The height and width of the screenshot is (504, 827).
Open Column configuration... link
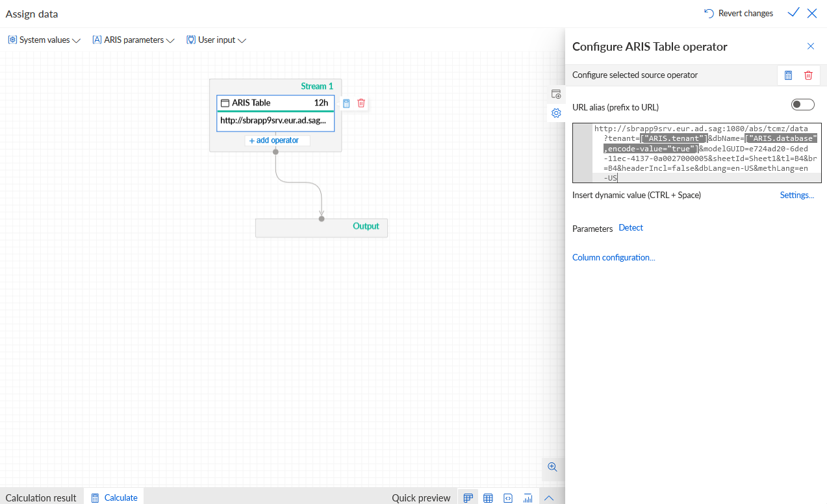coord(613,257)
